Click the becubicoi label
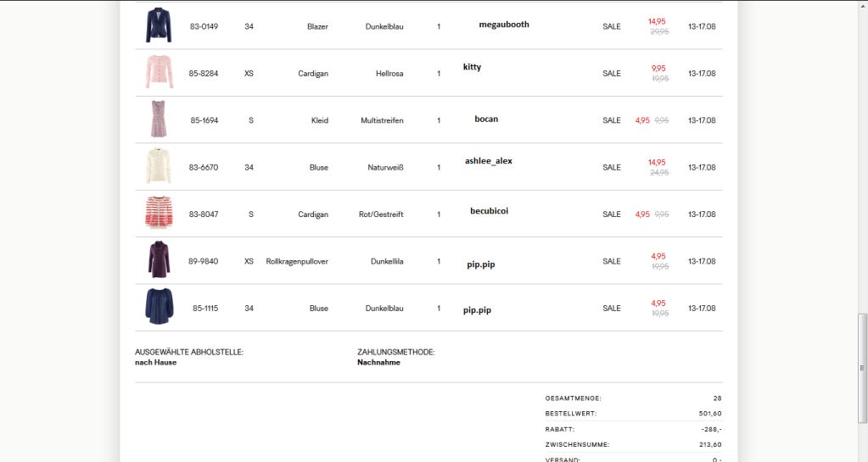This screenshot has height=462, width=868. pyautogui.click(x=489, y=210)
